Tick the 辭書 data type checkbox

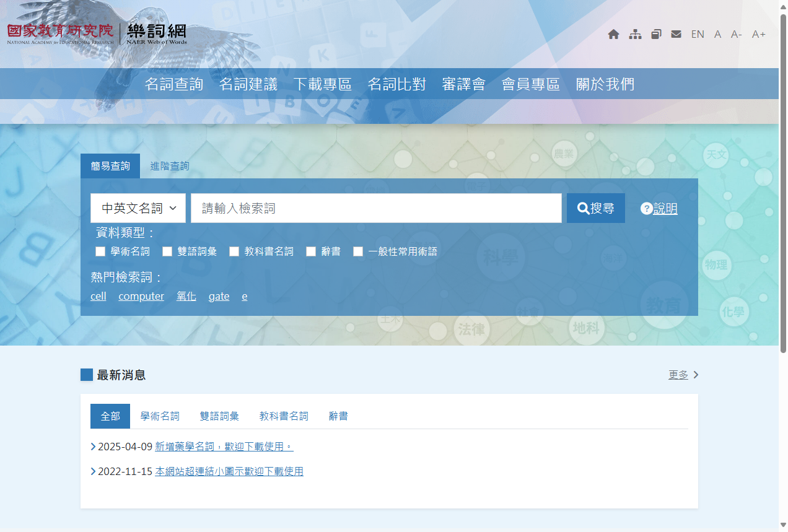coord(311,251)
